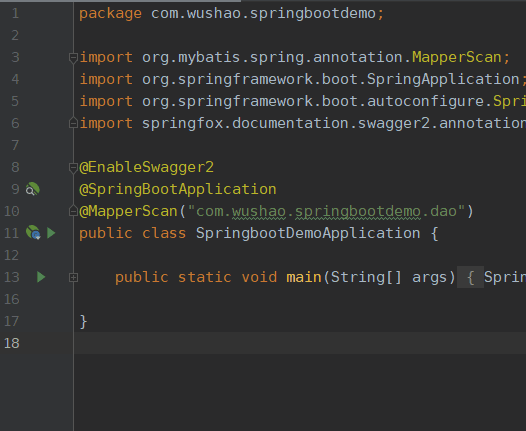
Task: Click line number 18 in the gutter
Action: 12,343
